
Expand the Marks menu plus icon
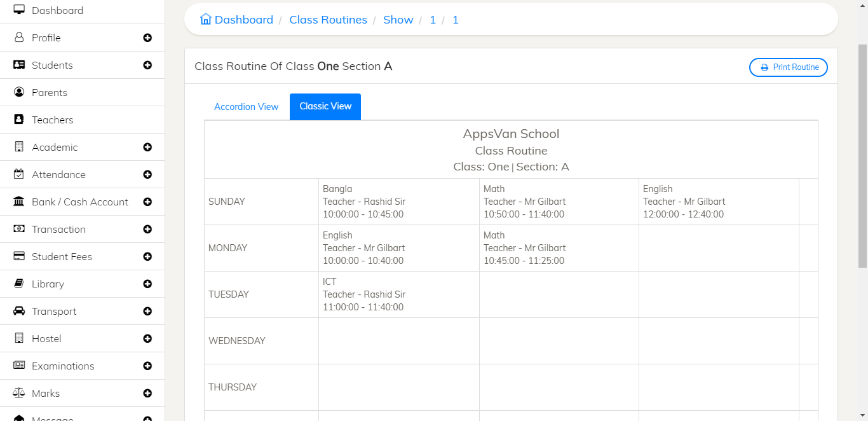147,394
